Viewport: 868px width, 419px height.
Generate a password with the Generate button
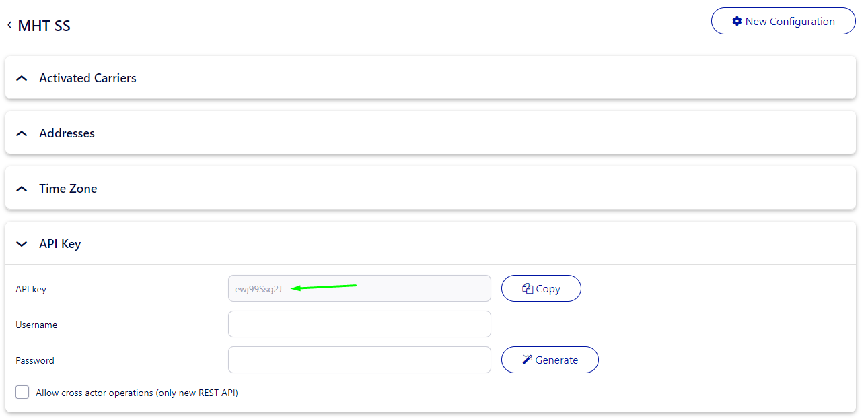[x=550, y=360]
